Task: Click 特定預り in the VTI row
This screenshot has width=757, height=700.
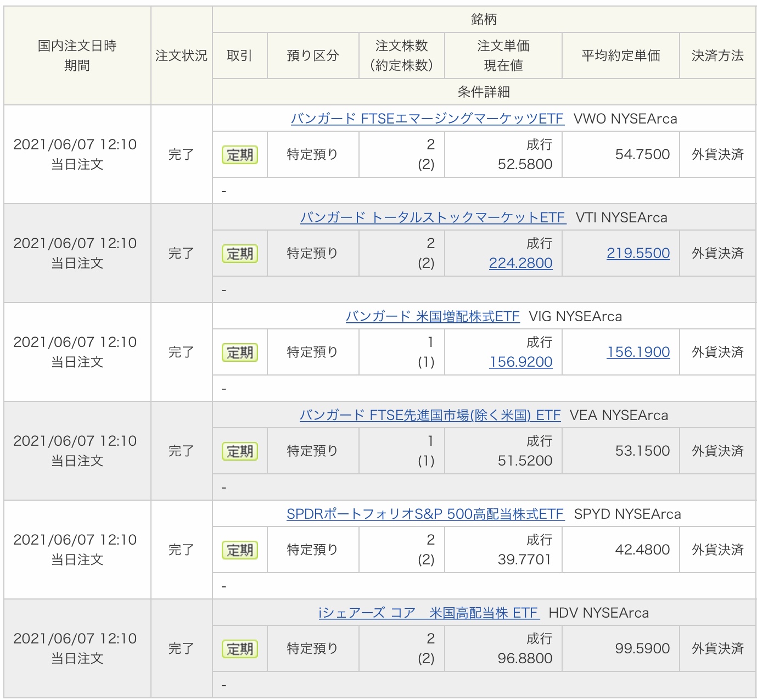Action: coord(312,253)
